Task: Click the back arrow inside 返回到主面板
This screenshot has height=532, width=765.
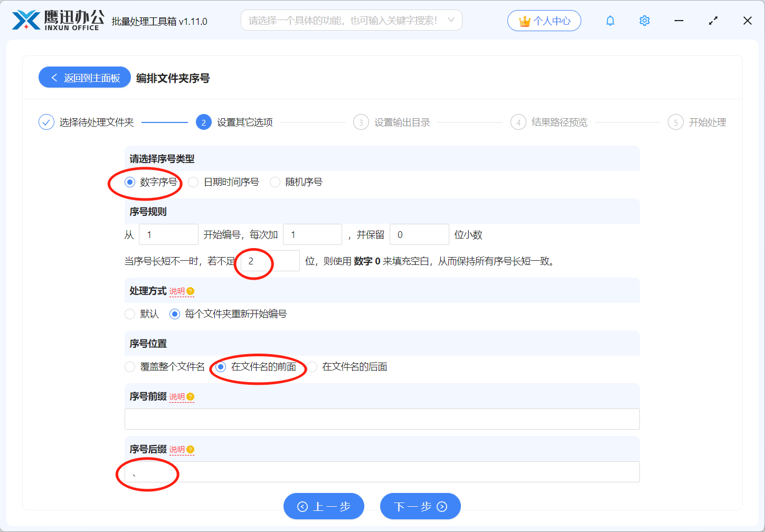Action: pos(53,77)
